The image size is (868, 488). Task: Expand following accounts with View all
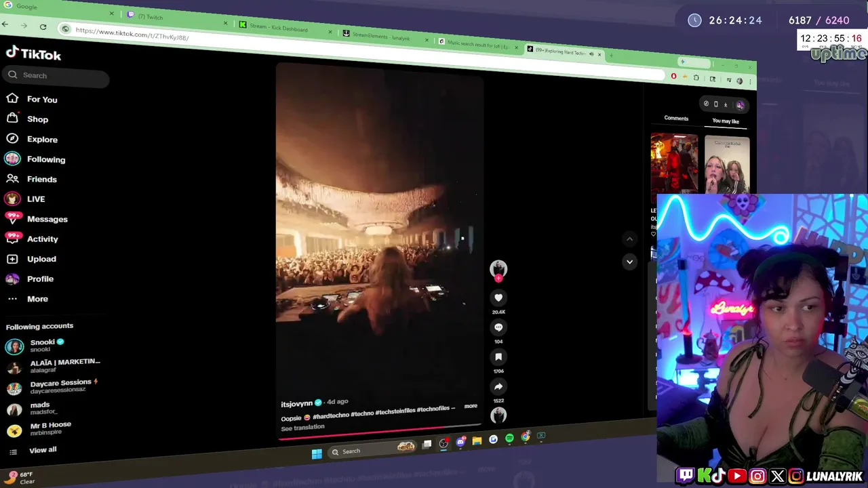point(33,450)
